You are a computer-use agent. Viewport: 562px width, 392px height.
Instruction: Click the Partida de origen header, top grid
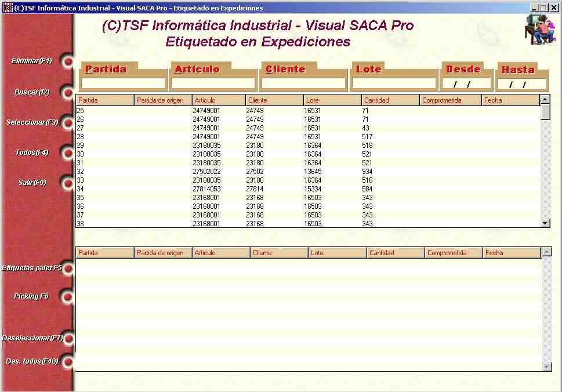163,100
